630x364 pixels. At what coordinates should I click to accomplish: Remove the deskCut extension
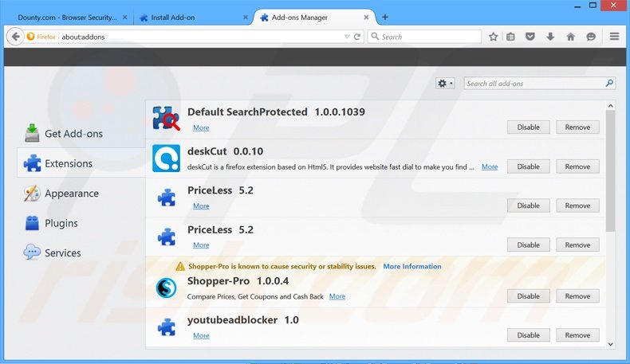[578, 166]
